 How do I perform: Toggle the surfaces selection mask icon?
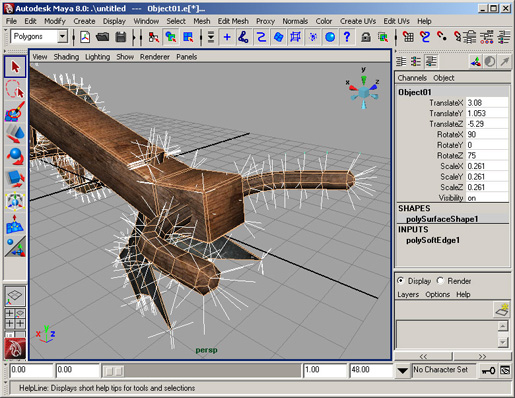(x=278, y=37)
